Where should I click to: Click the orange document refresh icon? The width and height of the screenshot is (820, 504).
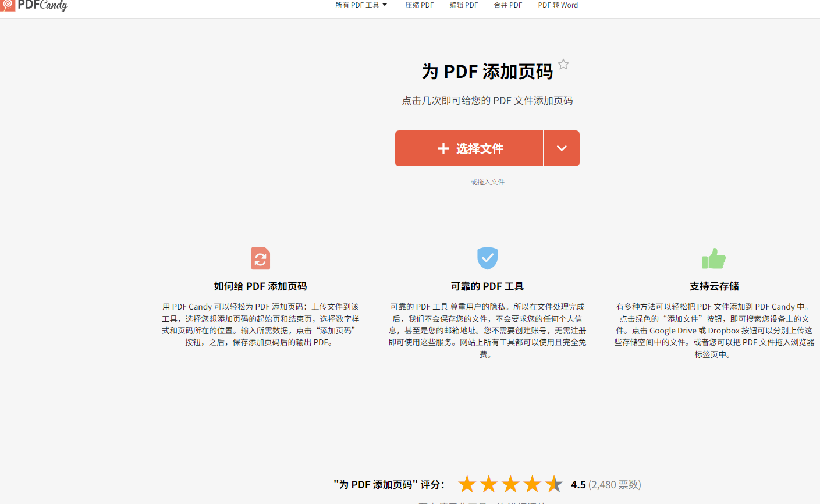click(260, 258)
